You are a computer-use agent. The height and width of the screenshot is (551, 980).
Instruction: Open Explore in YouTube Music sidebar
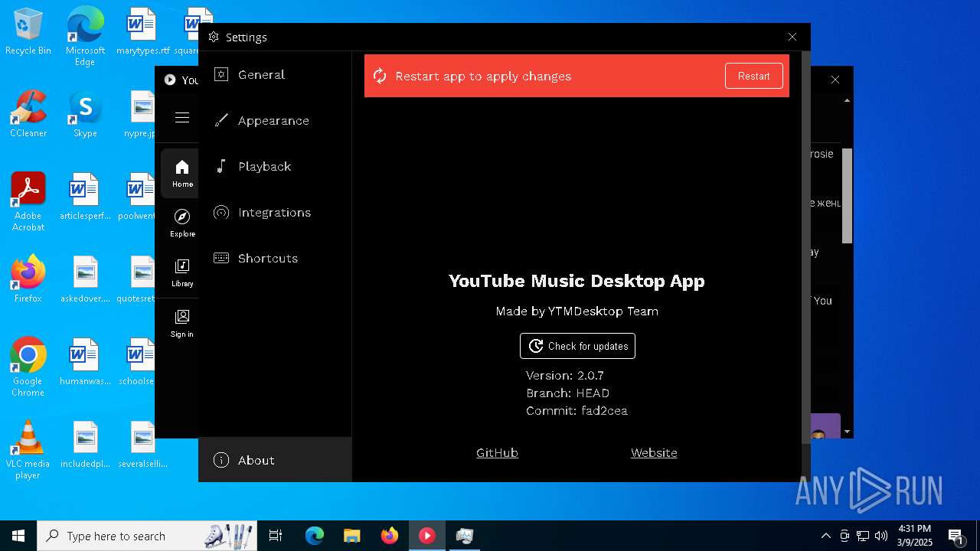click(182, 223)
